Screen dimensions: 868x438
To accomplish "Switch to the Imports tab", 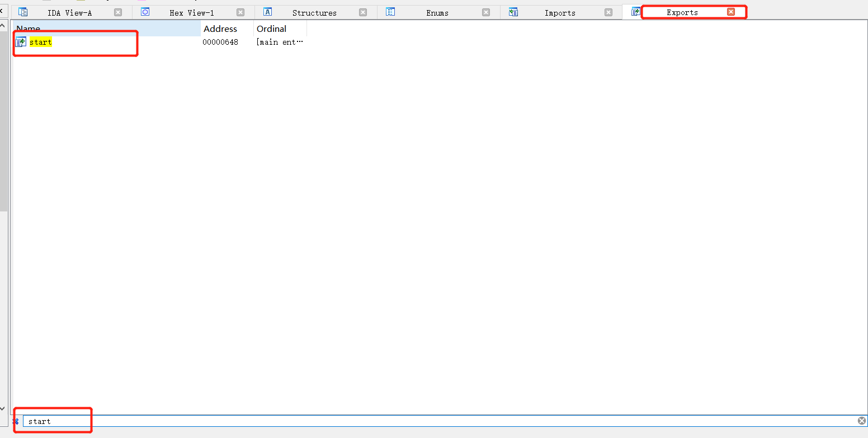I will click(560, 12).
